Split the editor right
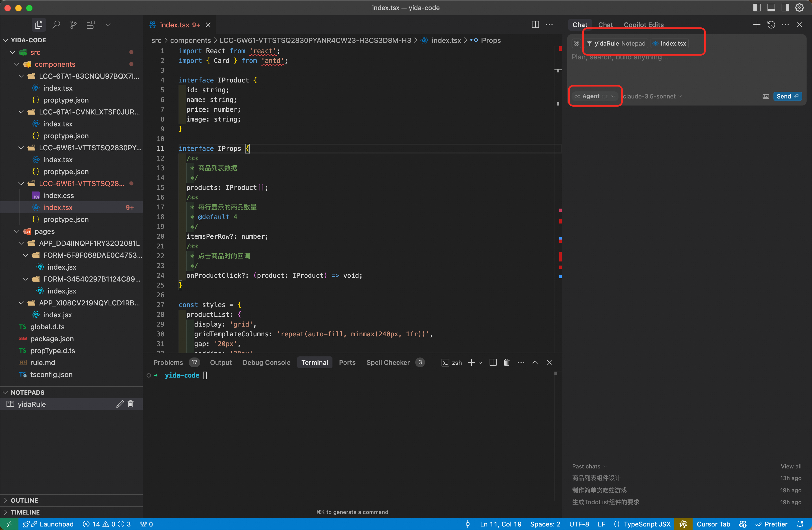 [x=535, y=25]
